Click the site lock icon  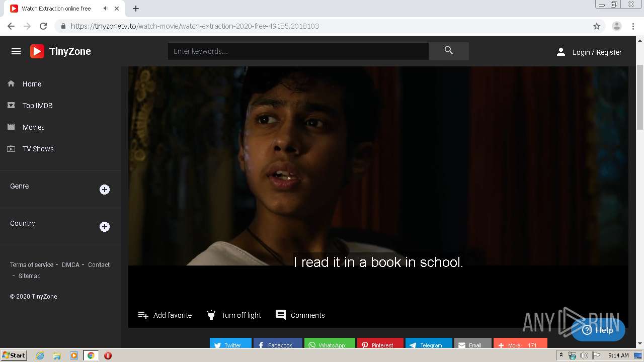[x=63, y=26]
